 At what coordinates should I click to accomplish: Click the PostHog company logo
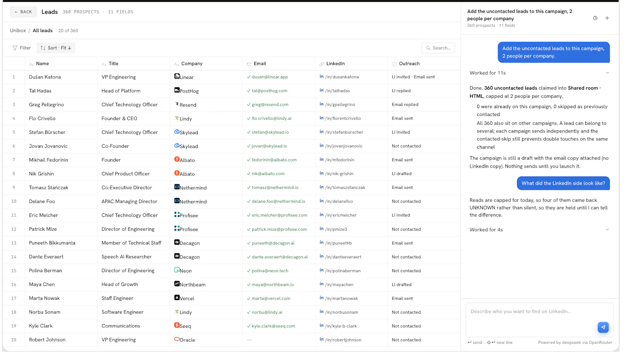point(177,90)
